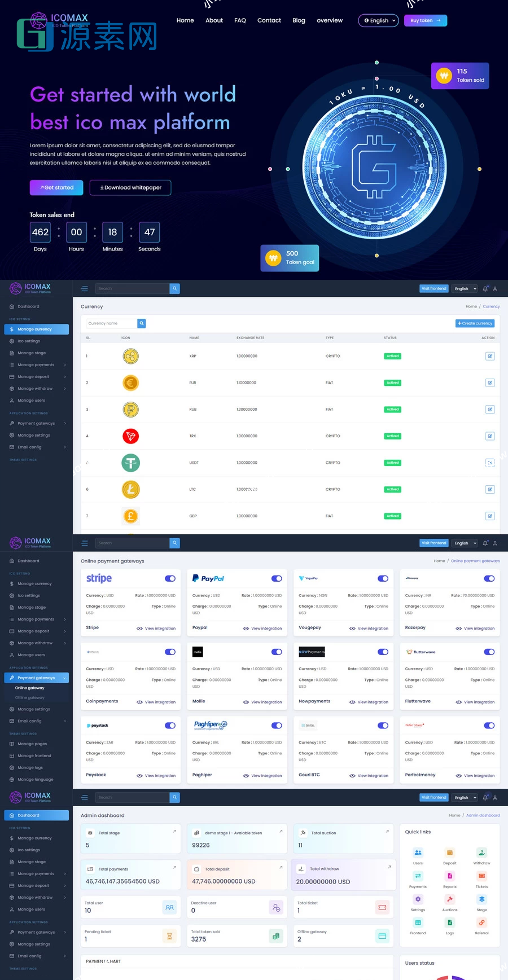Go to the Blog nav link
508x980 pixels.
tap(299, 20)
